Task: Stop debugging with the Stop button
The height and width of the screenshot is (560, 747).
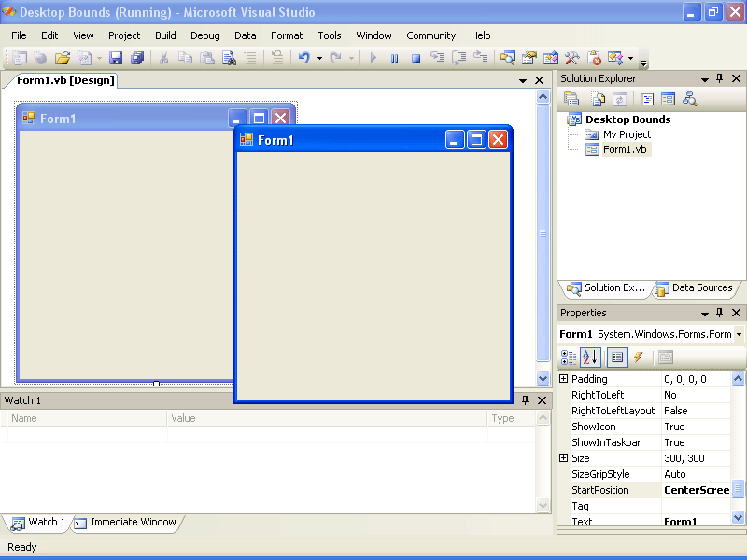Action: tap(416, 58)
